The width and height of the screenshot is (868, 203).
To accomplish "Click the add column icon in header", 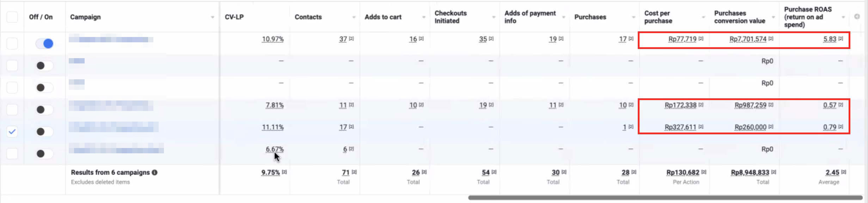I will [x=857, y=17].
